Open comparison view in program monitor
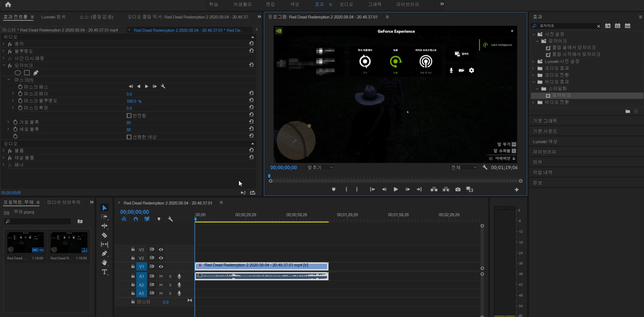The image size is (644, 317). coord(469,189)
